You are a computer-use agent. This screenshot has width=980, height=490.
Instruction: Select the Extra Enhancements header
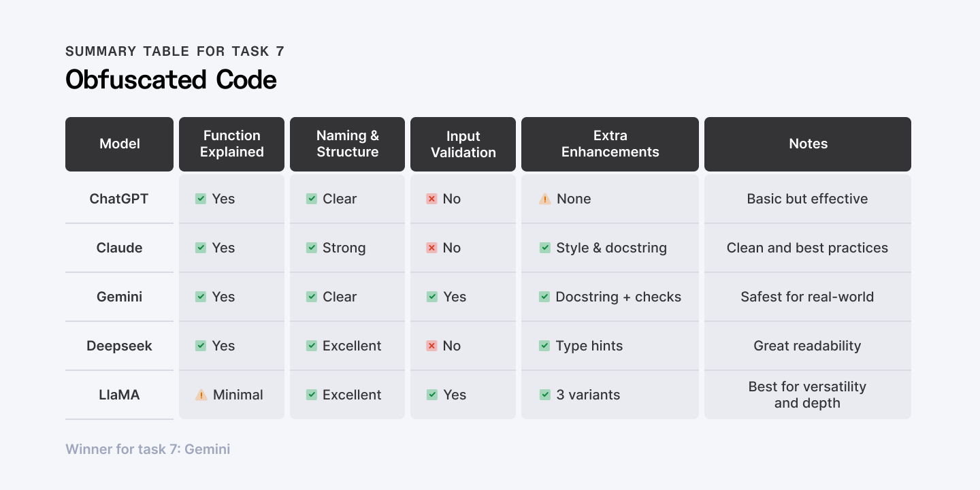(x=610, y=144)
